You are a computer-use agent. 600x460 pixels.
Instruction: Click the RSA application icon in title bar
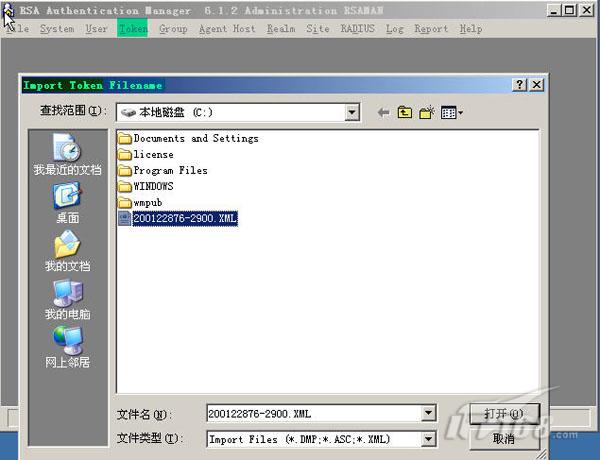tap(8, 11)
